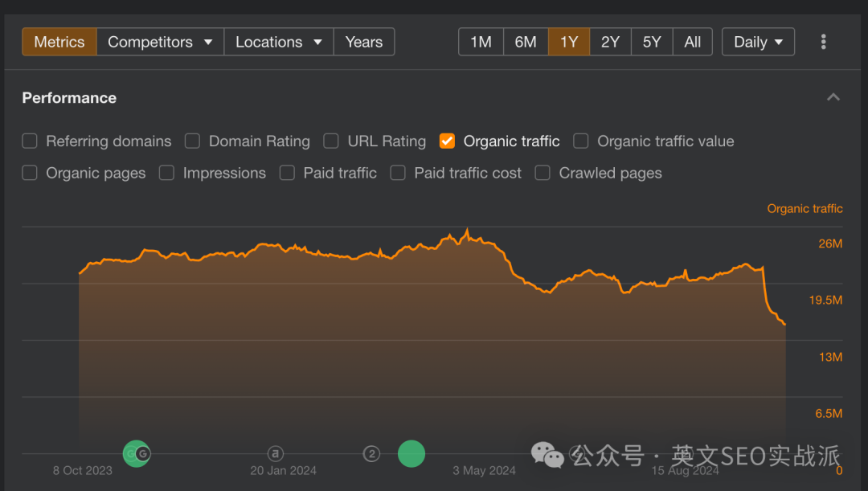
Task: Tick the Paid traffic checkbox
Action: [x=287, y=173]
